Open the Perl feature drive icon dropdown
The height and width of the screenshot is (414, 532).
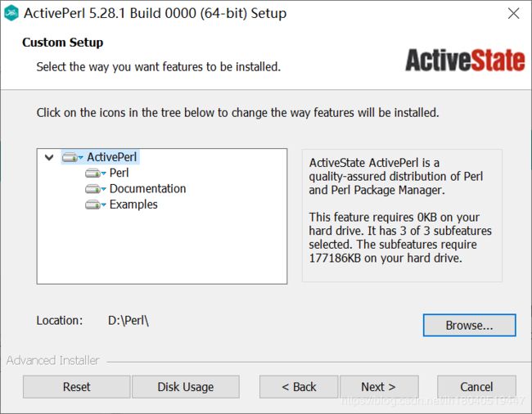click(95, 173)
